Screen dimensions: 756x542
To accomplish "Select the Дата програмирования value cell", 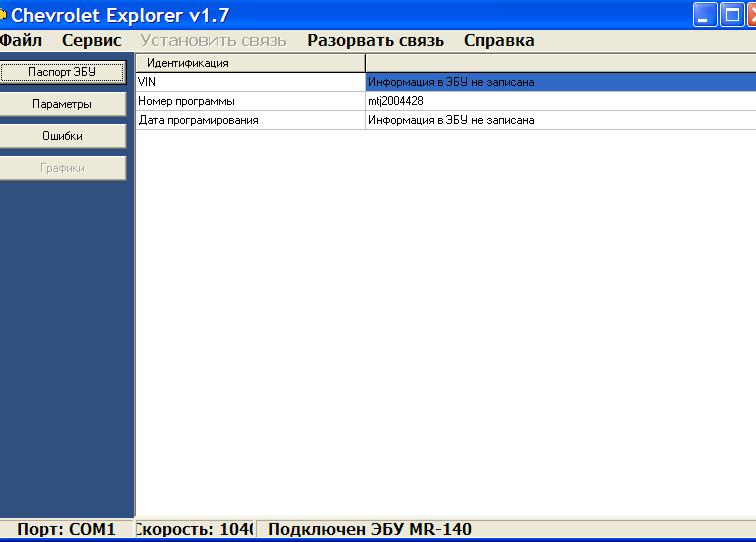I will pyautogui.click(x=561, y=120).
